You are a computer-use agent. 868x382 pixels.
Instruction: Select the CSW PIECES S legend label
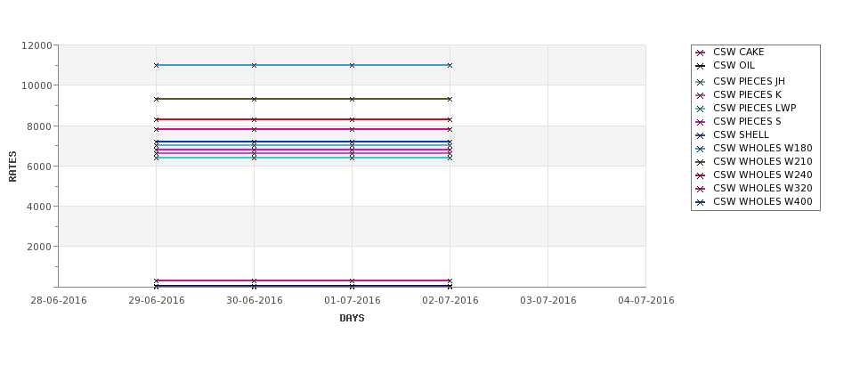click(747, 121)
